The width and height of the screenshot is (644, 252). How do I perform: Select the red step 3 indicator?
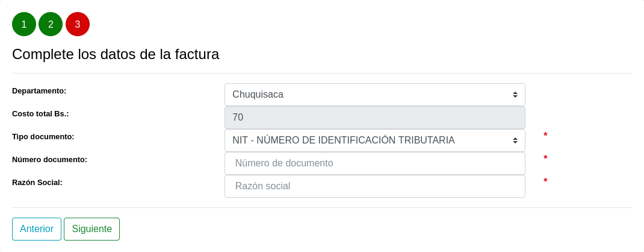[x=78, y=24]
